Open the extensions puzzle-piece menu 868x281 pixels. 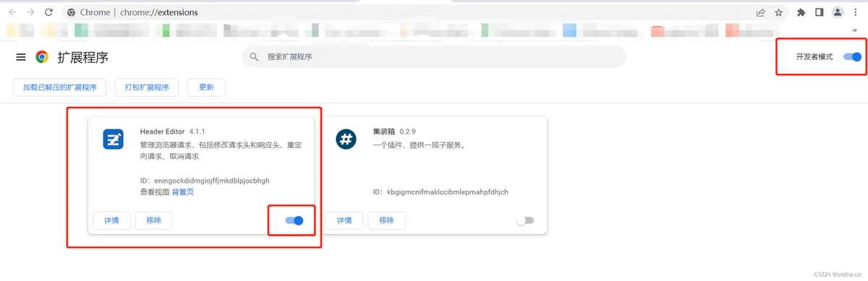801,12
